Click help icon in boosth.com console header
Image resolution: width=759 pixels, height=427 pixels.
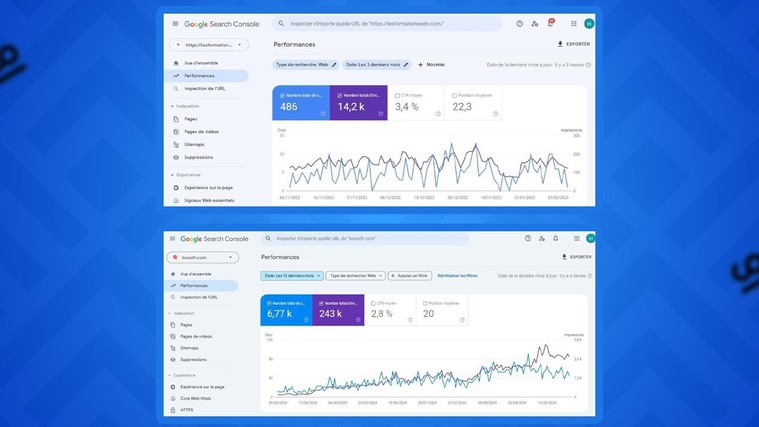click(528, 238)
